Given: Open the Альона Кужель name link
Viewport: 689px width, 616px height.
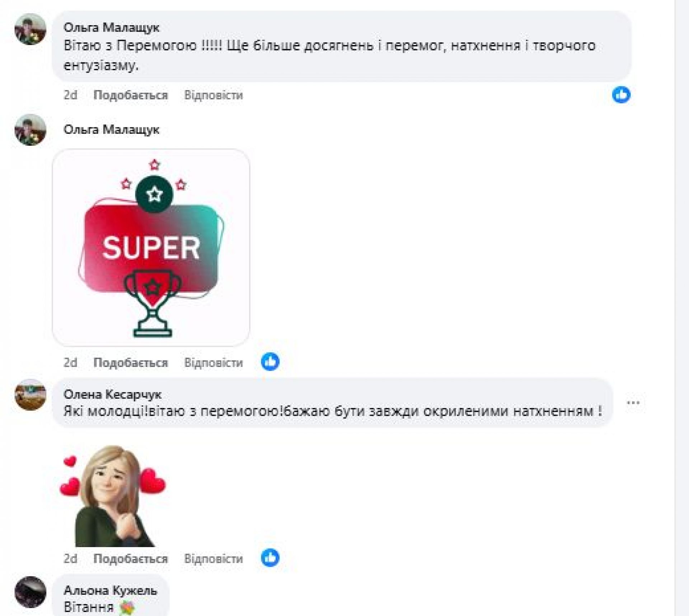Looking at the screenshot, I should coord(110,590).
